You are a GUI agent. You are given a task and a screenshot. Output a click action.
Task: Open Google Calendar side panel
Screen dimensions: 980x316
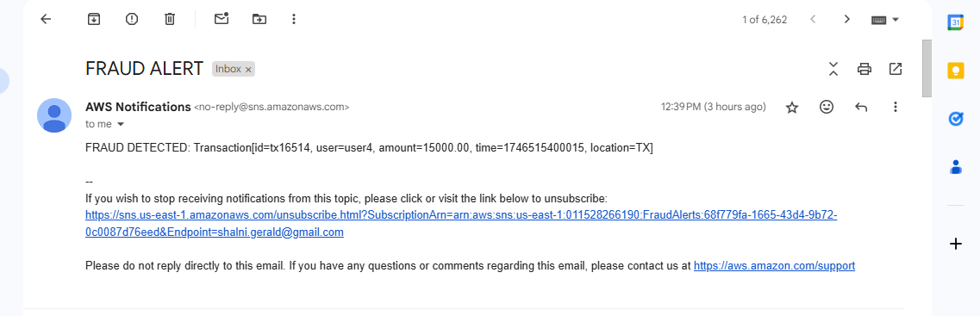(956, 23)
